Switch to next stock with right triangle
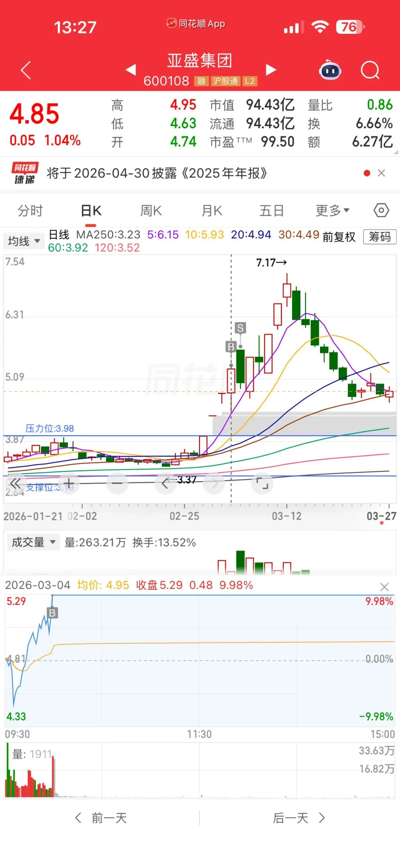Screen dimensions: 400x868 click(x=271, y=70)
